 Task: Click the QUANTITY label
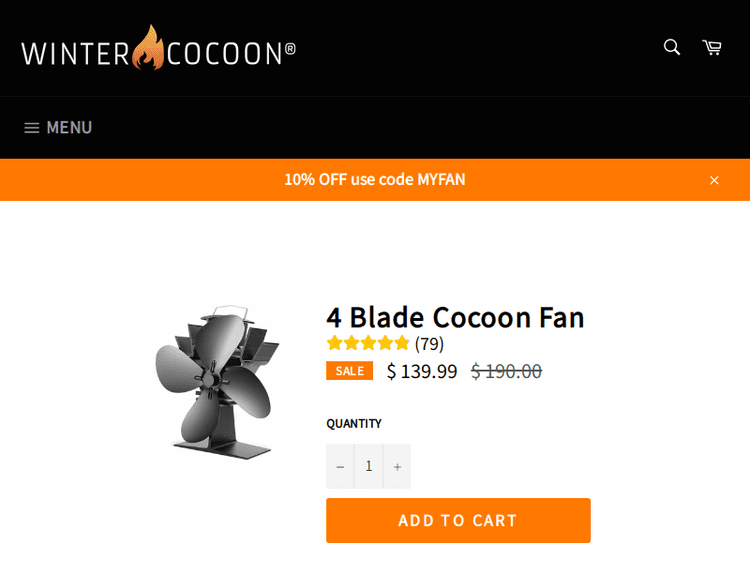354,424
